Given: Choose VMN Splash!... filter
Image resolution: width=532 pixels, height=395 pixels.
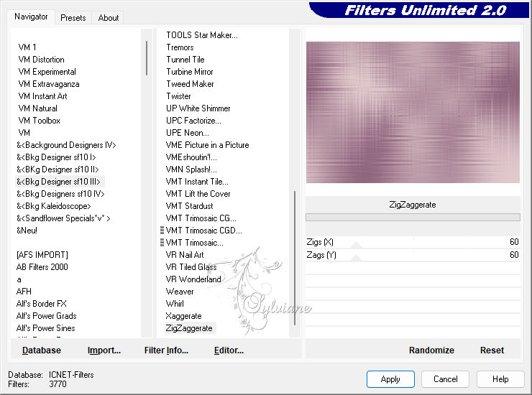Looking at the screenshot, I should click(191, 169).
